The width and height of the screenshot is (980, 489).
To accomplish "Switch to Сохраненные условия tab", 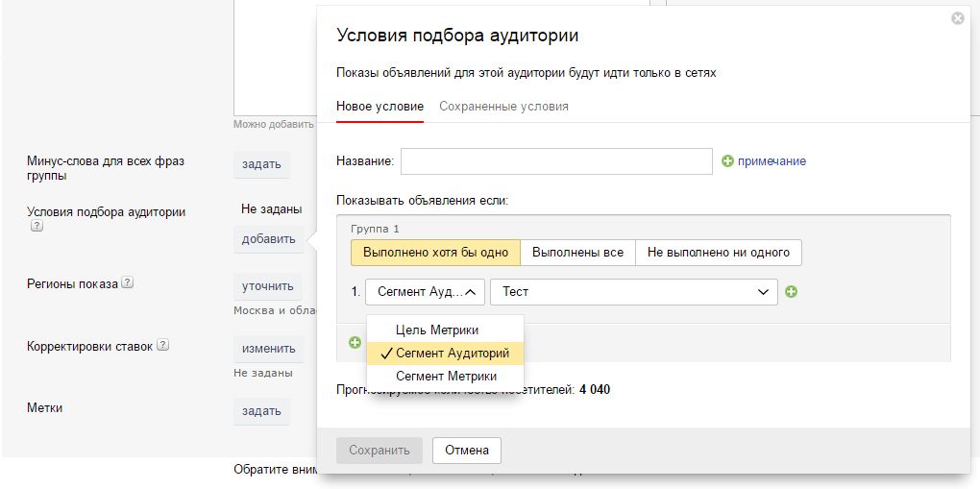I will [503, 107].
